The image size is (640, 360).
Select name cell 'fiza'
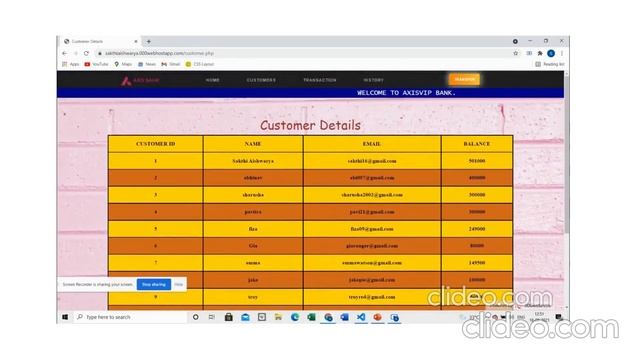(x=253, y=229)
